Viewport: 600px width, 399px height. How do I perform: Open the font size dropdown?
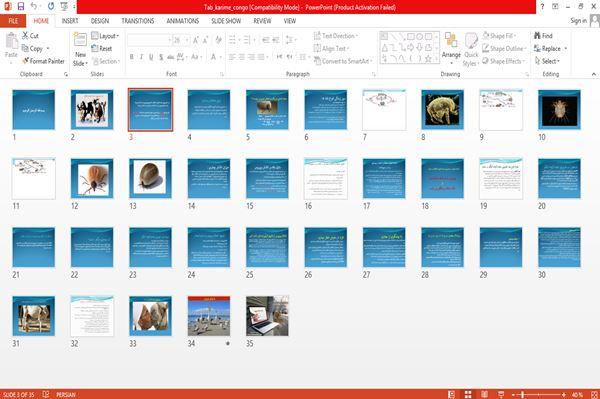(187, 40)
